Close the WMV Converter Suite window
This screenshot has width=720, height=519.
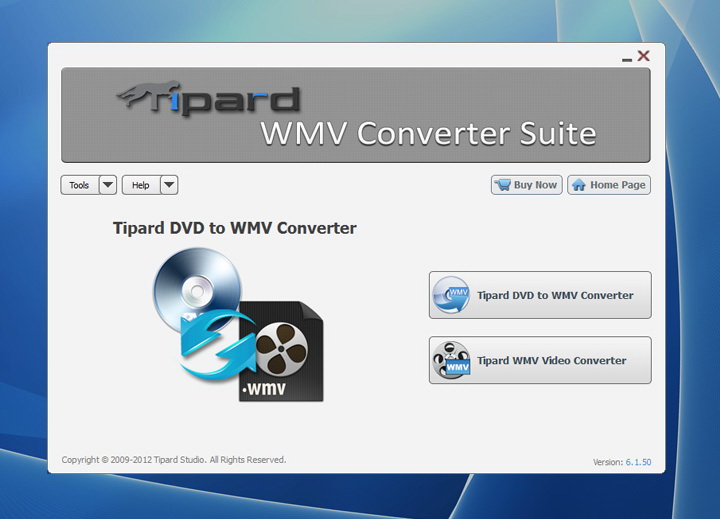(643, 56)
